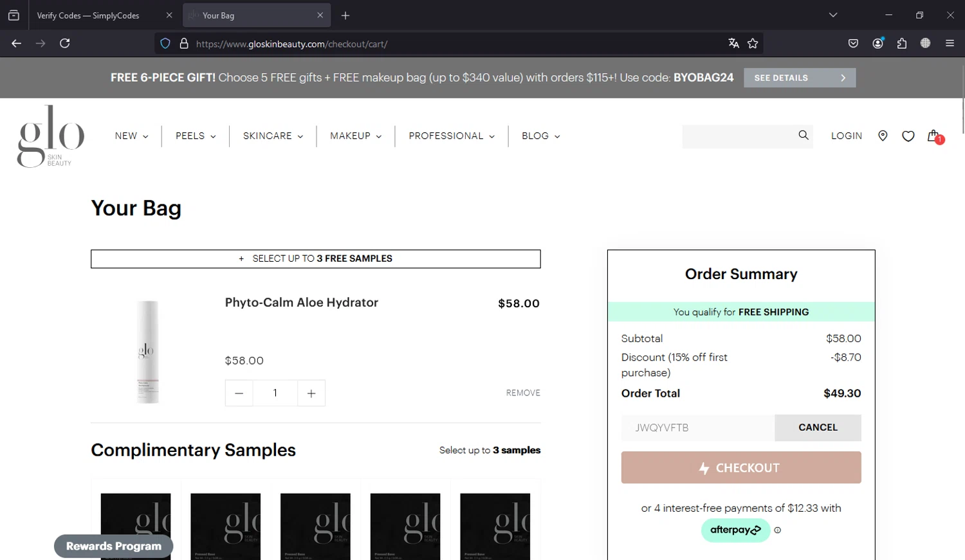Expand the NEW menu
Viewport: 965px width, 560px height.
[131, 136]
